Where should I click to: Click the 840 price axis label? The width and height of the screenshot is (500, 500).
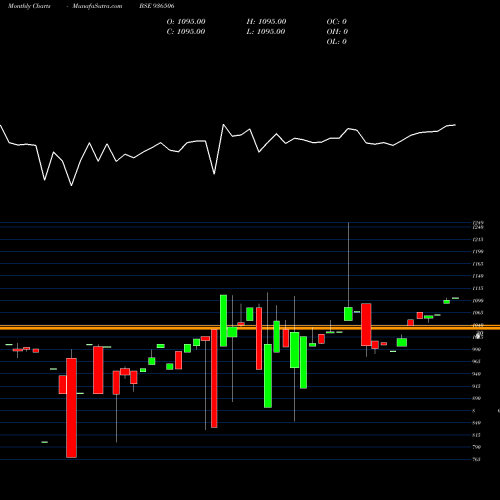point(477,423)
